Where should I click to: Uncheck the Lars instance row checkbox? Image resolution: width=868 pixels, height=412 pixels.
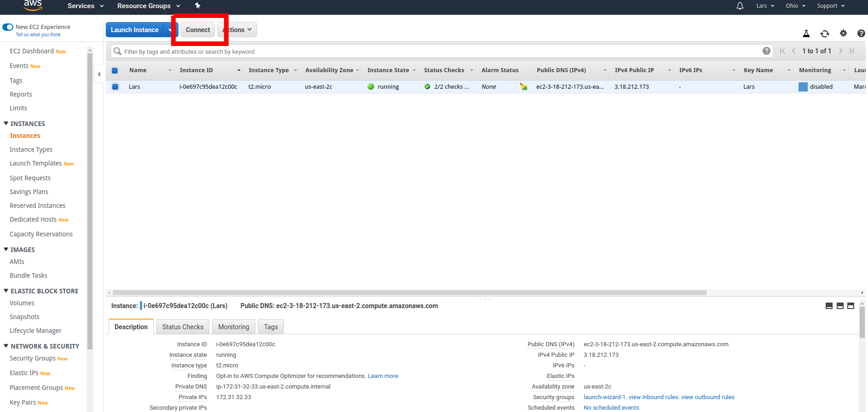pos(115,86)
